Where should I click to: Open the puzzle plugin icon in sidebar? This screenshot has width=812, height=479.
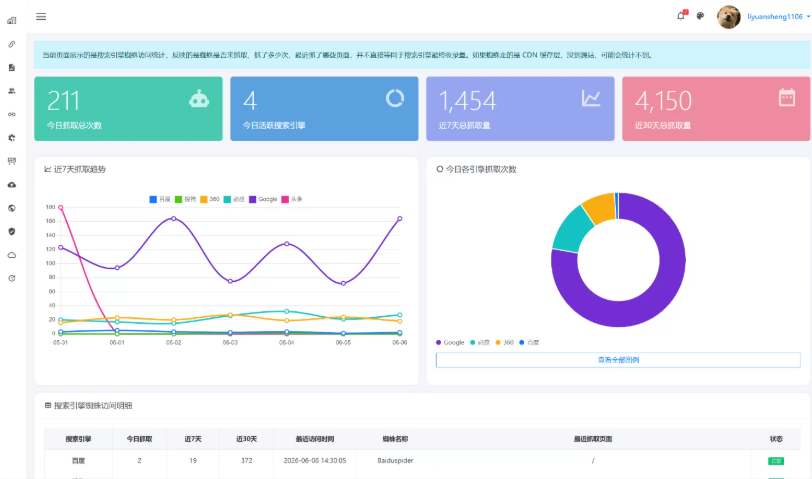(11, 138)
